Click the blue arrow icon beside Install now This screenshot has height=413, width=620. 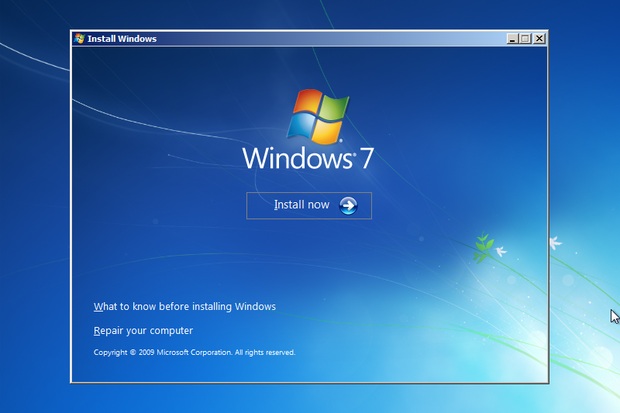(348, 205)
